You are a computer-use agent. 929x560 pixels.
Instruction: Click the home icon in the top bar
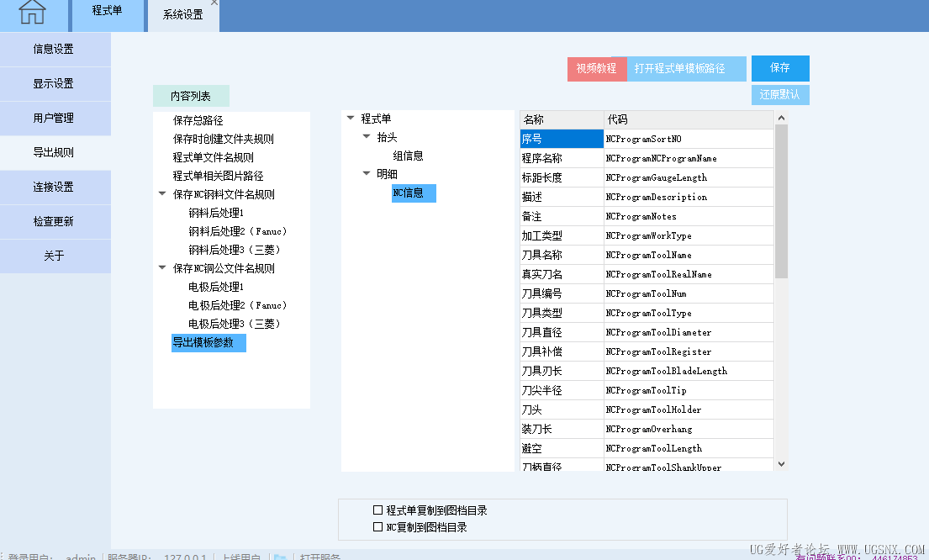[x=33, y=13]
